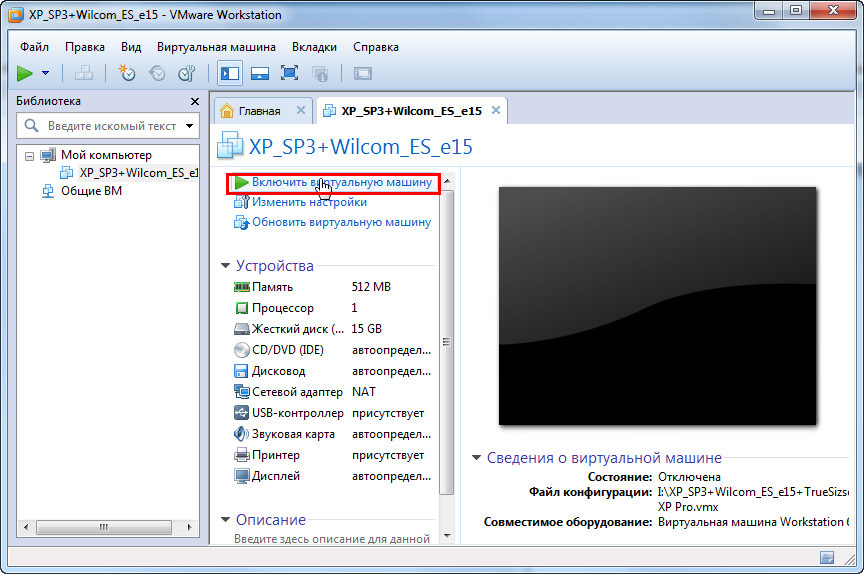Close the Главная tab
This screenshot has width=864, height=574.
click(x=301, y=110)
